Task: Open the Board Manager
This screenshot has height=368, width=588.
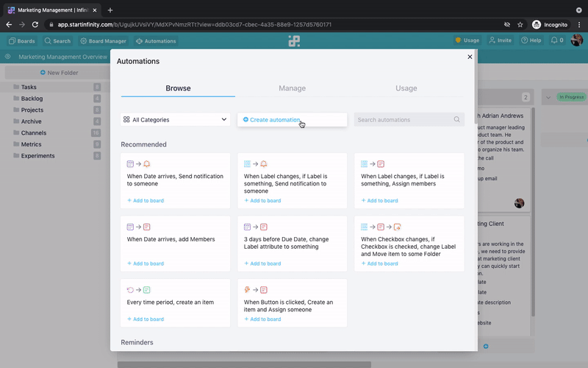Action: [103, 41]
